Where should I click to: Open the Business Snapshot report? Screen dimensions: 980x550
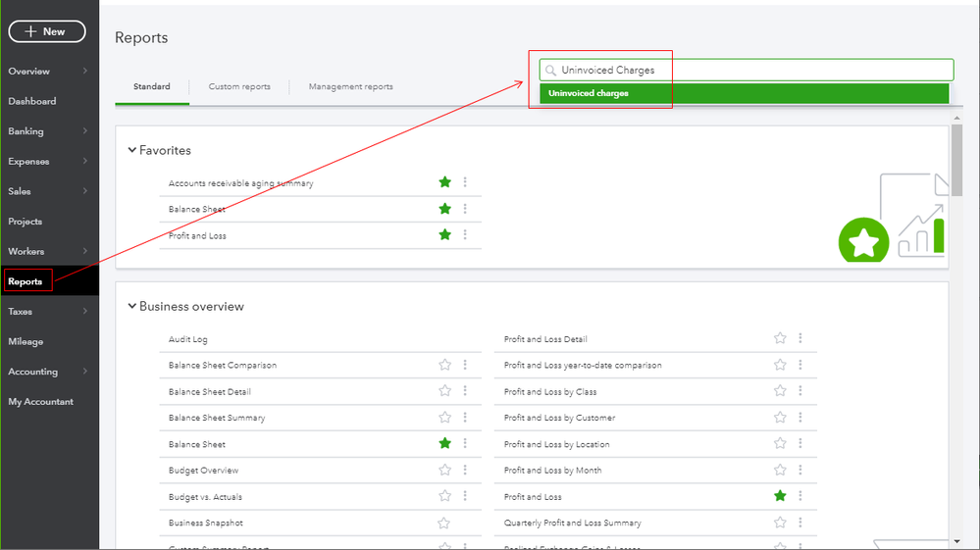(x=206, y=523)
